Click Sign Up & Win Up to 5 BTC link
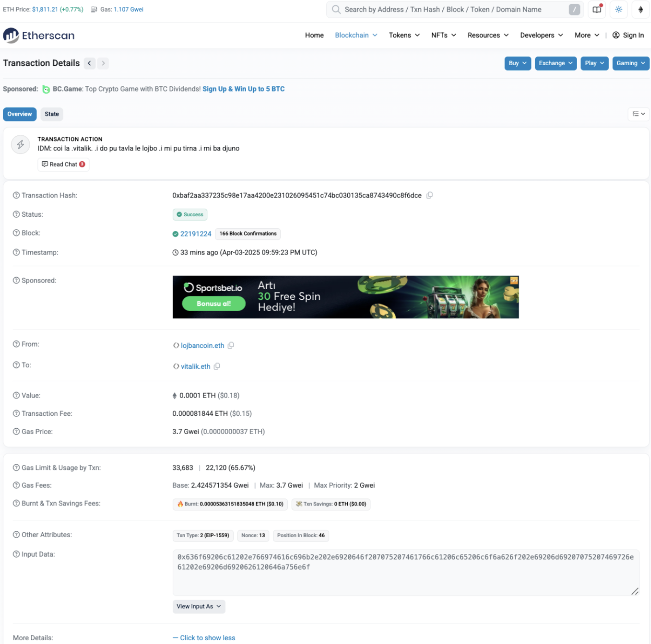The width and height of the screenshot is (651, 644). click(x=244, y=89)
